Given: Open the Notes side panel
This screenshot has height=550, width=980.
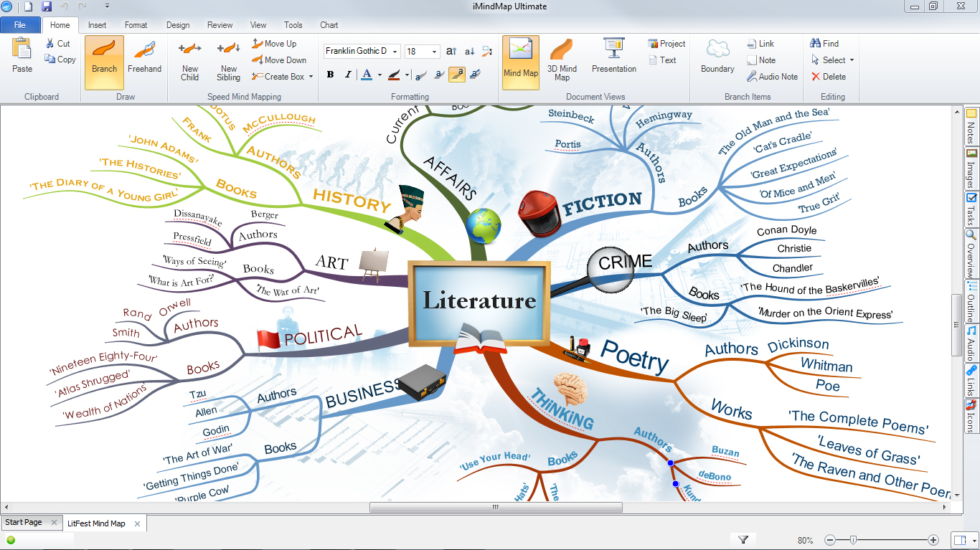Looking at the screenshot, I should (x=972, y=126).
